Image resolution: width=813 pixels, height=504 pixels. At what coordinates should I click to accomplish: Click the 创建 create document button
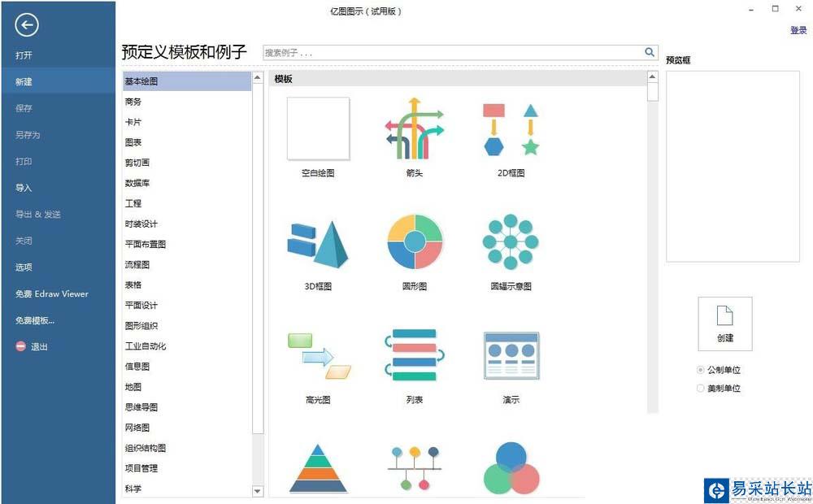(x=725, y=324)
